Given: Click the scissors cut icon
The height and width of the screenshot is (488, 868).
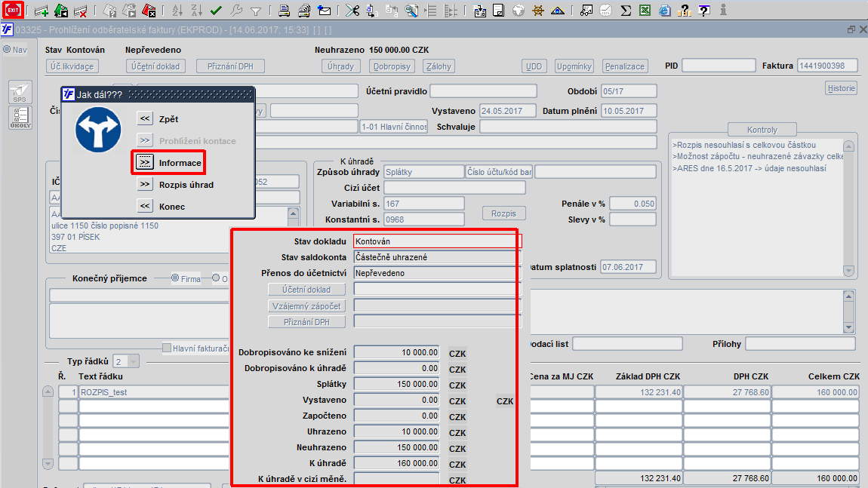Looking at the screenshot, I should coord(352,11).
